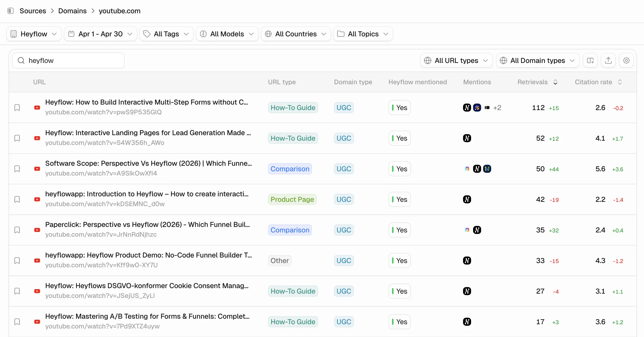This screenshot has width=644, height=337.
Task: Click Heyflow logo in Introduction to Heyflow row
Action: (467, 199)
